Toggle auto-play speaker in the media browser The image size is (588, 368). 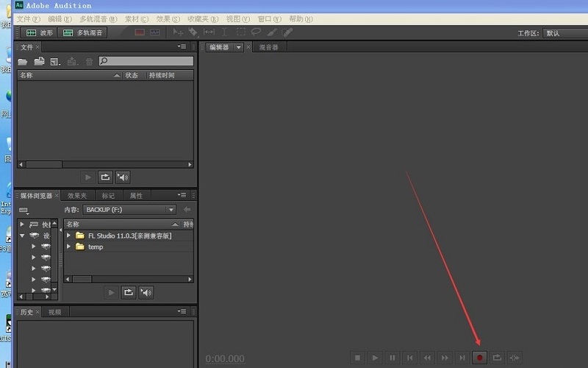146,292
